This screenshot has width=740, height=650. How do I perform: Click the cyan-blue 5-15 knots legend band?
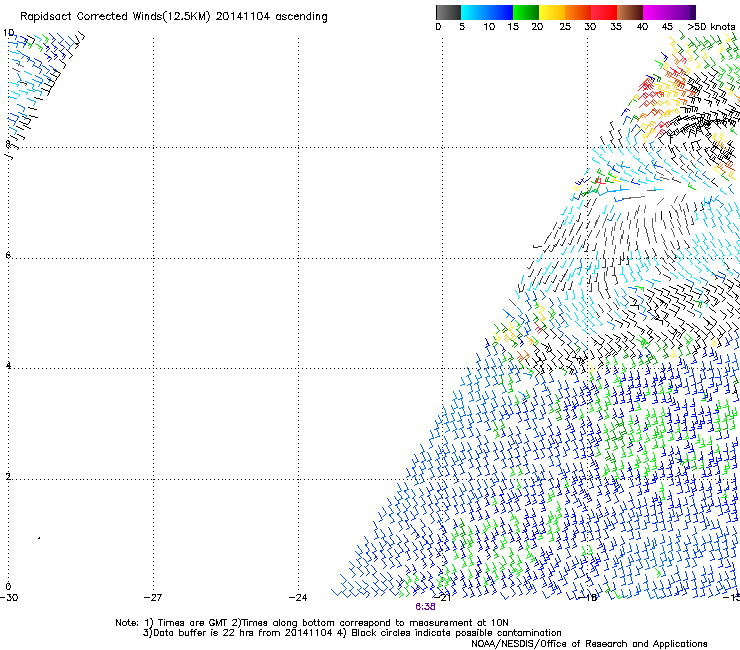tap(487, 12)
